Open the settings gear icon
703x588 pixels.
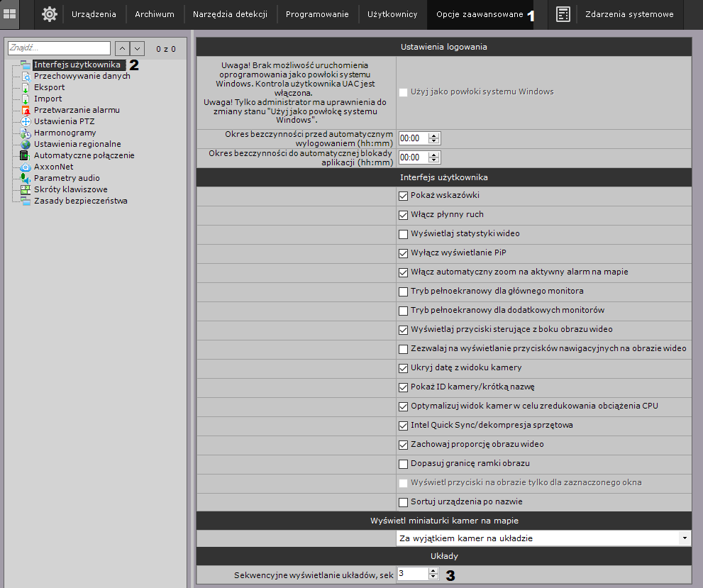(x=49, y=14)
